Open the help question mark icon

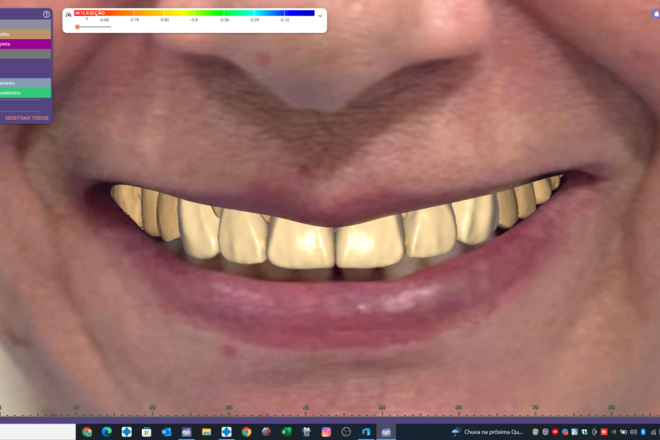pyautogui.click(x=46, y=14)
